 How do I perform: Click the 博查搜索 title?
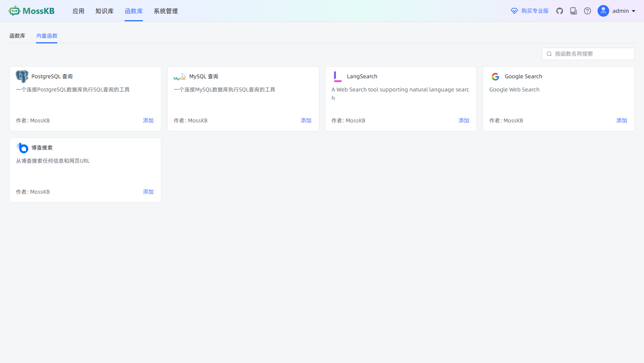(x=42, y=148)
